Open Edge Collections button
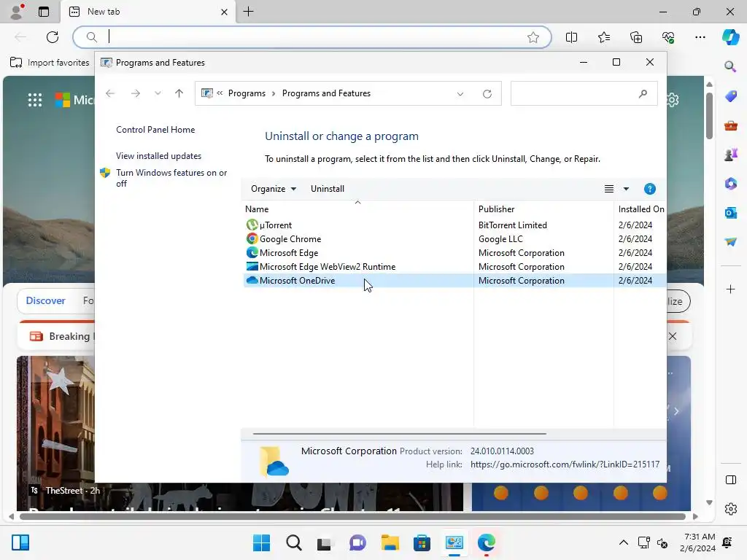Screen dimensions: 747x560 pos(636,37)
